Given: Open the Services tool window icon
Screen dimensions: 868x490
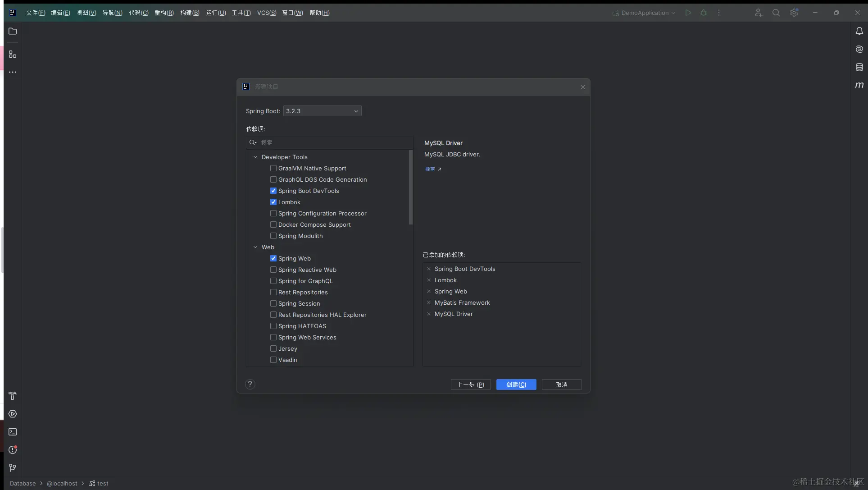Looking at the screenshot, I should (x=13, y=414).
